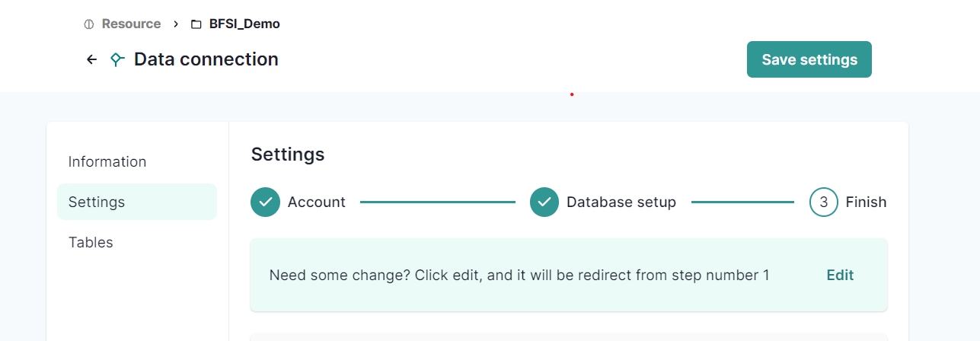Click the Data connection page title
This screenshot has width=980, height=341.
pos(206,59)
